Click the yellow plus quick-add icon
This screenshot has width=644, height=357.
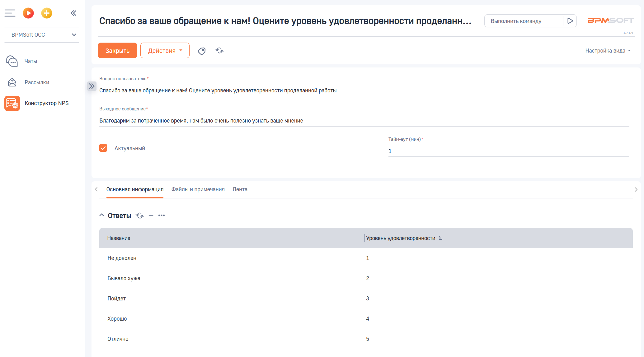coord(47,13)
